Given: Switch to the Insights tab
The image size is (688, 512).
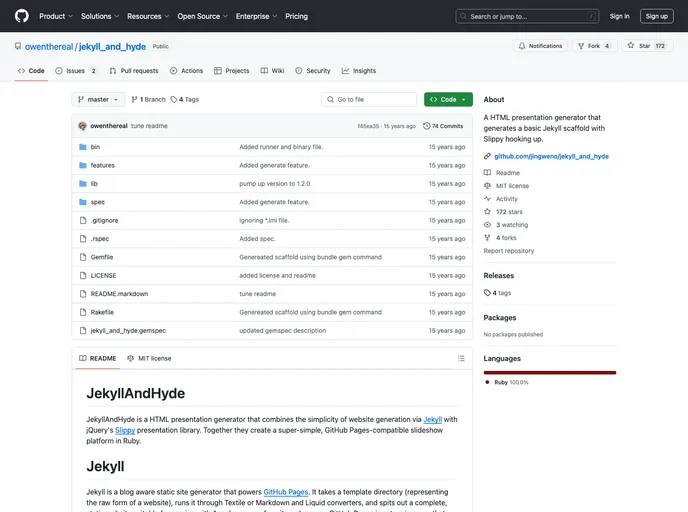Looking at the screenshot, I should click(359, 71).
